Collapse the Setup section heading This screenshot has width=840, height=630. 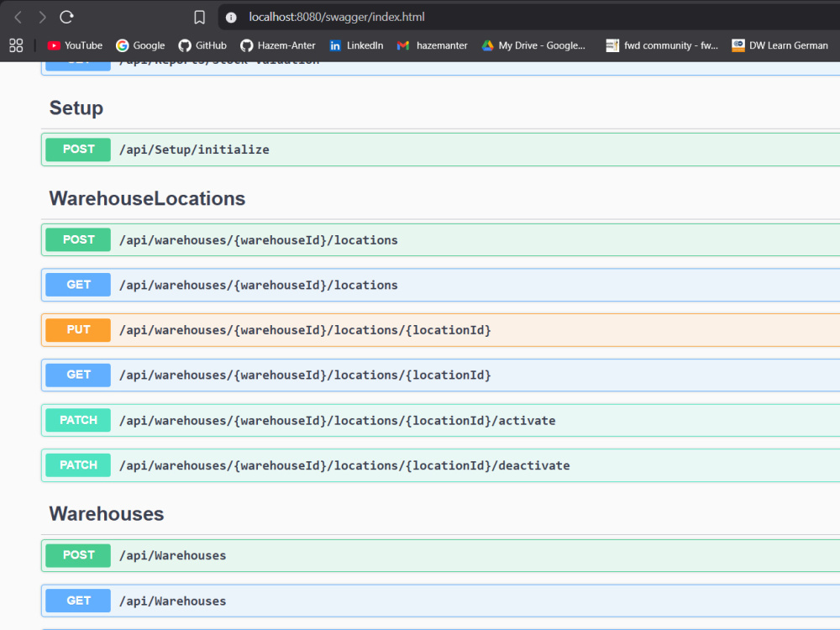click(76, 108)
